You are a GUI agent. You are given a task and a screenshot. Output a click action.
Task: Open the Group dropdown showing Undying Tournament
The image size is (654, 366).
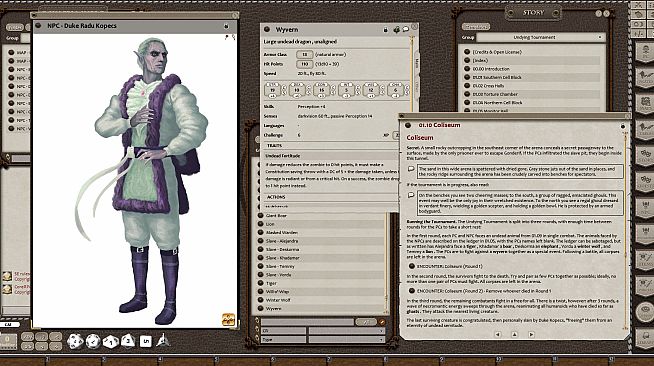point(541,38)
